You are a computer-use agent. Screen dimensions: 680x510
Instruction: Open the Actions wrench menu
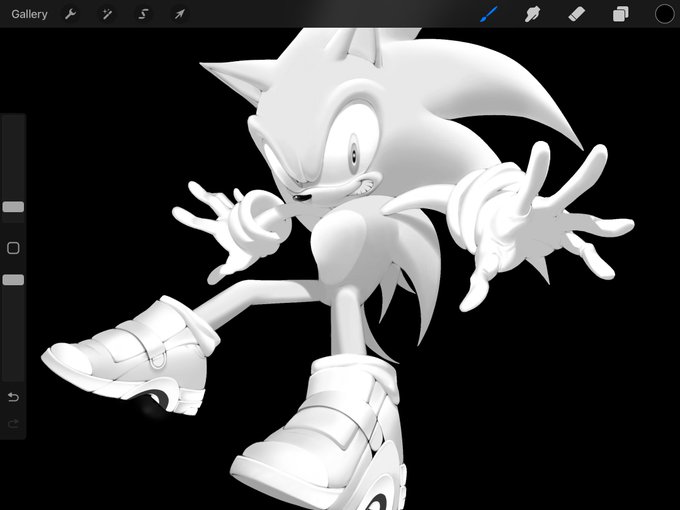coord(70,14)
